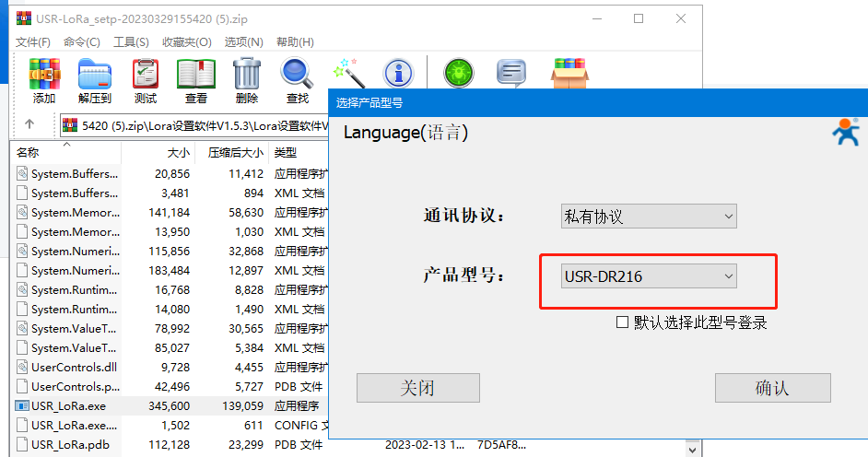Viewport: 868px width, 457px height.
Task: Click the Delete (删除) trash can icon
Action: tap(247, 74)
